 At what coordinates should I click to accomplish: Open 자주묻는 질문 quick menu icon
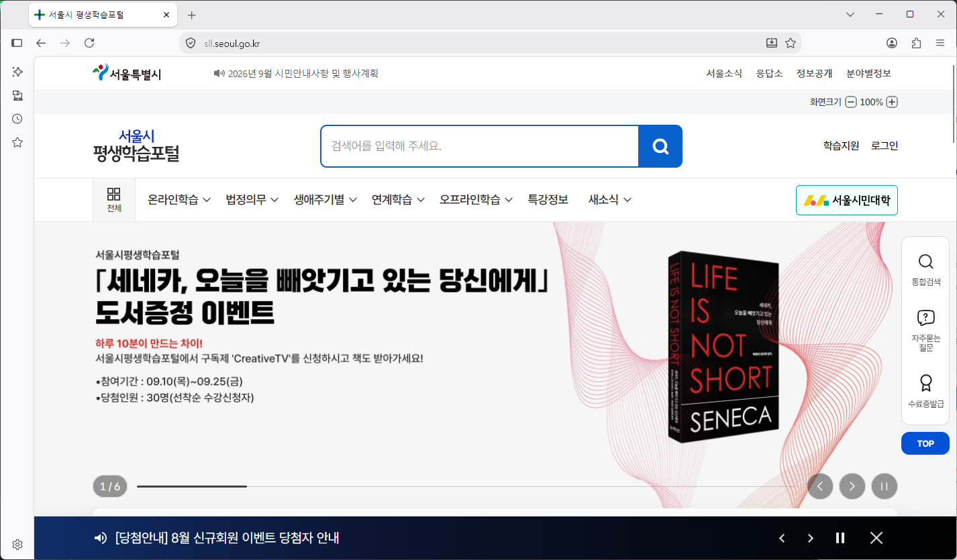tap(925, 330)
